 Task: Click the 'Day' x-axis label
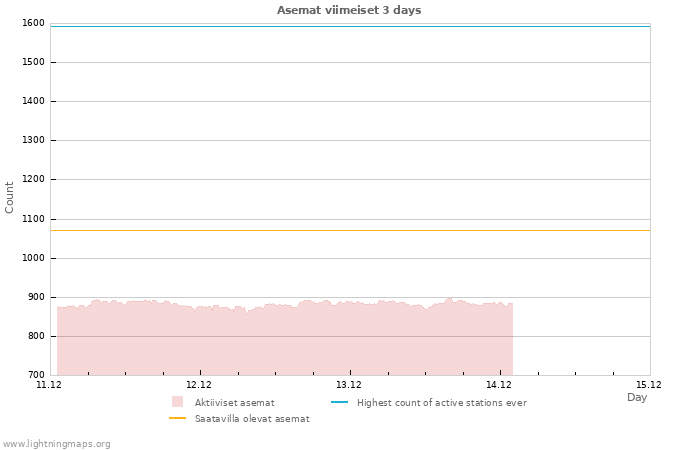[637, 397]
